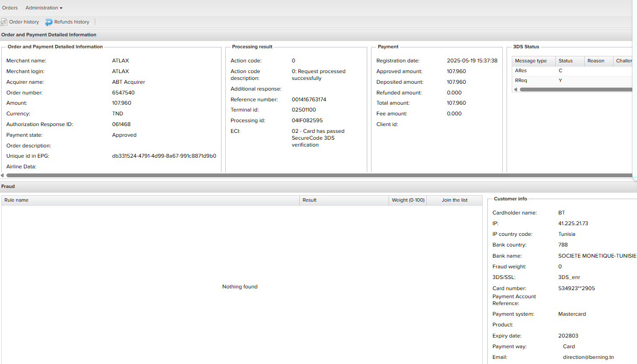Click the Status column header in 3DS Status
The height and width of the screenshot is (364, 637).
565,61
